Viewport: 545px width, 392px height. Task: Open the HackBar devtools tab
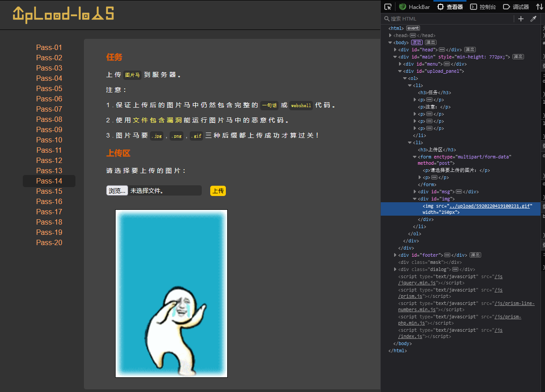click(x=414, y=7)
